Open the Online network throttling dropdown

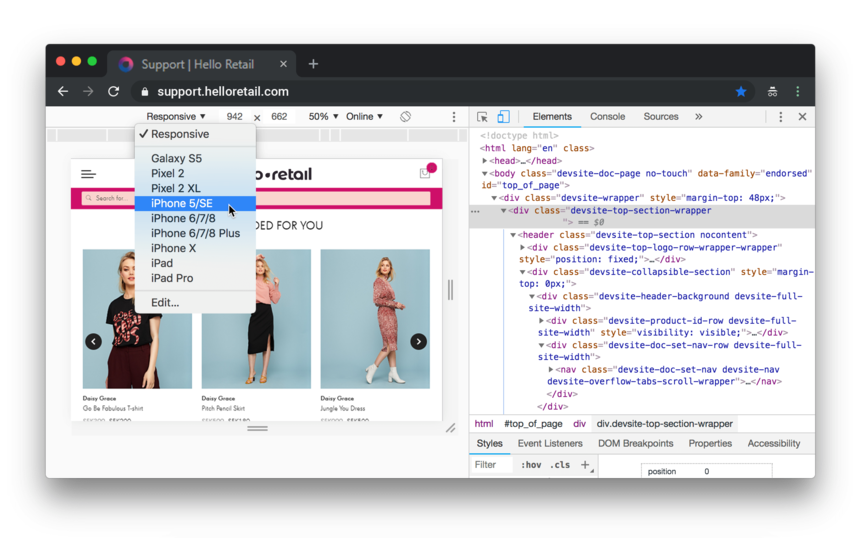(x=364, y=117)
